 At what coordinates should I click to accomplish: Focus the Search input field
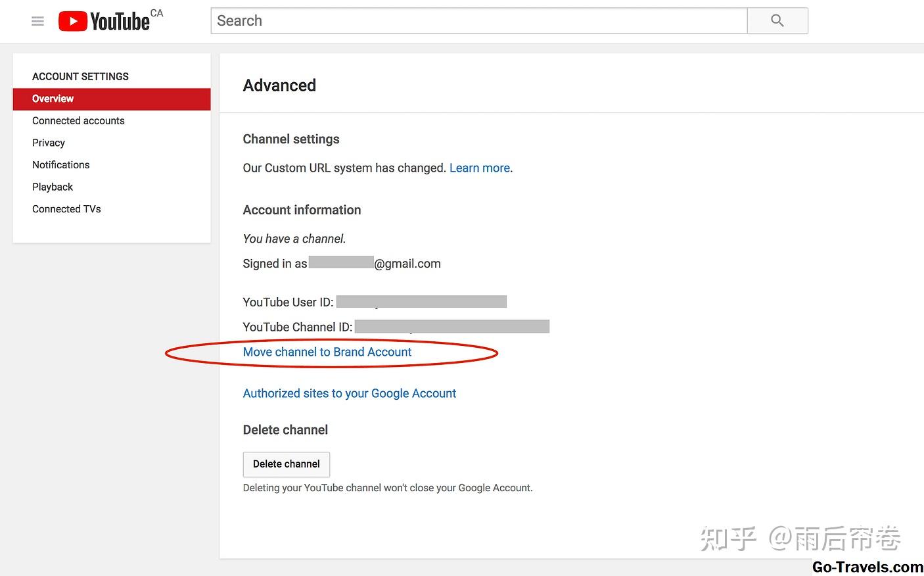[x=479, y=21]
